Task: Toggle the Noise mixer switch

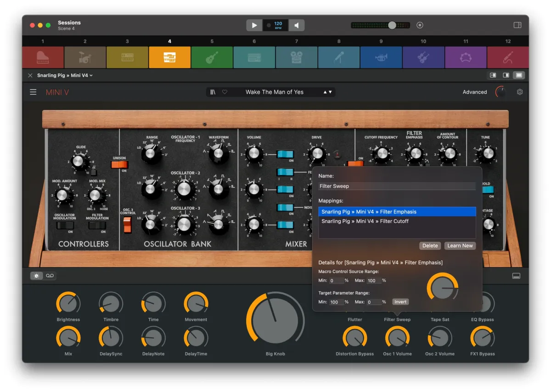Action: click(285, 207)
